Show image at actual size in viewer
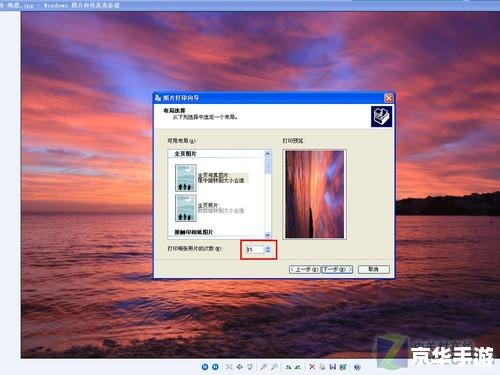500x375 pixels. click(x=240, y=367)
